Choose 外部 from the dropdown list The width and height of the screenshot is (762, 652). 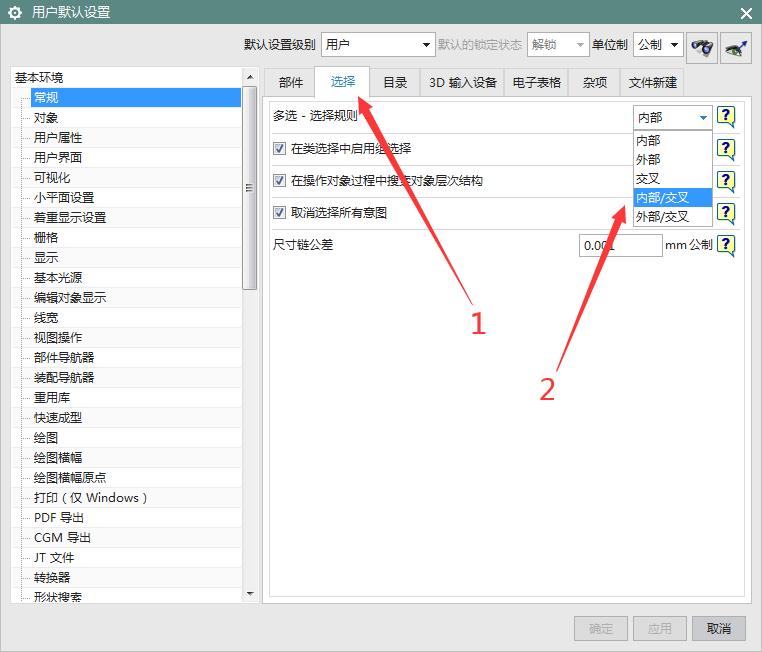[673, 159]
